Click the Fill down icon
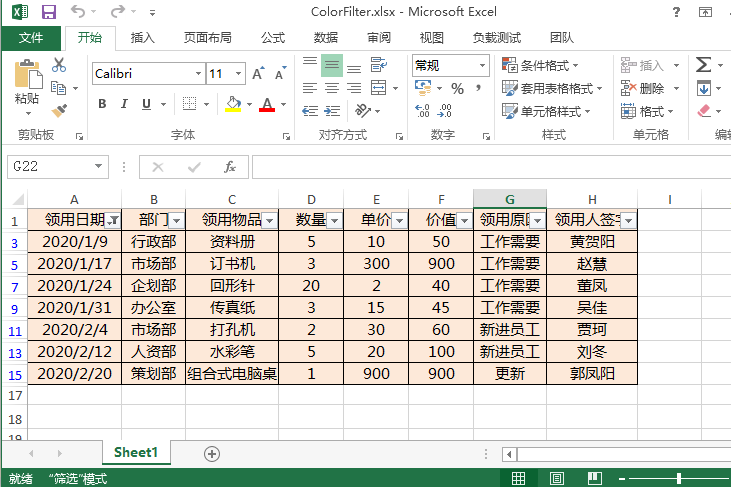Viewport: 731px width, 487px height. point(704,88)
